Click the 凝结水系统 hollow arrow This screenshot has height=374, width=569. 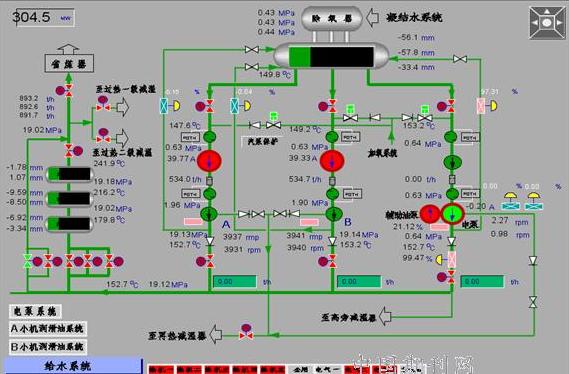pos(372,17)
